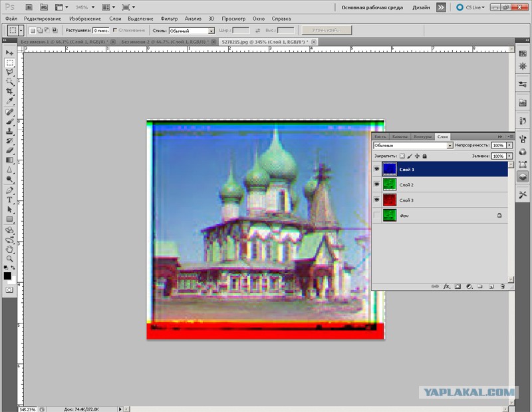Select the Quick Selection tool

pos(9,81)
